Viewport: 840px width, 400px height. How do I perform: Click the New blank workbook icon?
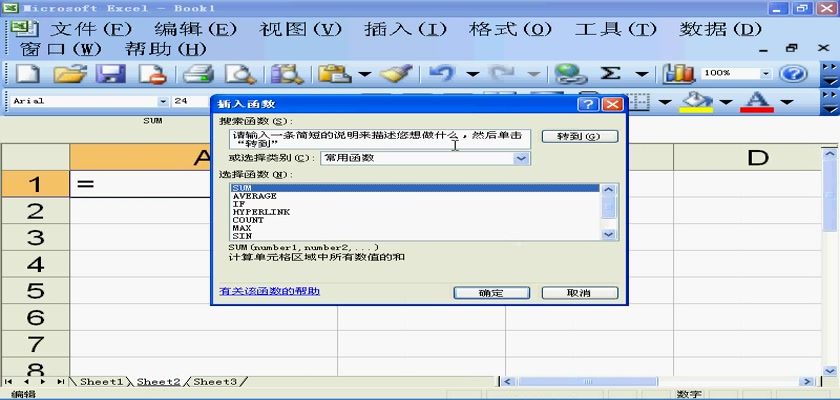point(27,74)
